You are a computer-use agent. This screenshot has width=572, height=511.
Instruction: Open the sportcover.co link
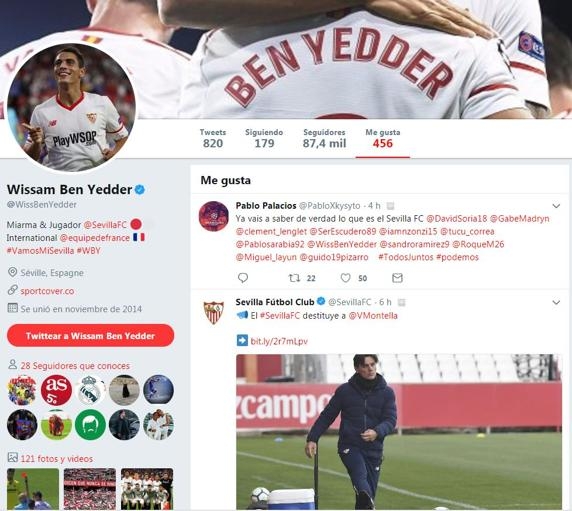tap(47, 291)
